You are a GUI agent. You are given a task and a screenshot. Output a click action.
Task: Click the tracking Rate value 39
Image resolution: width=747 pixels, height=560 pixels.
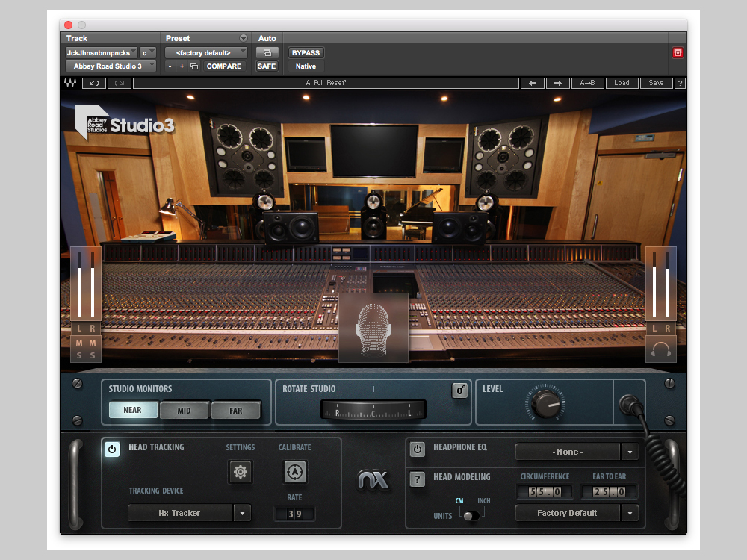pyautogui.click(x=294, y=514)
